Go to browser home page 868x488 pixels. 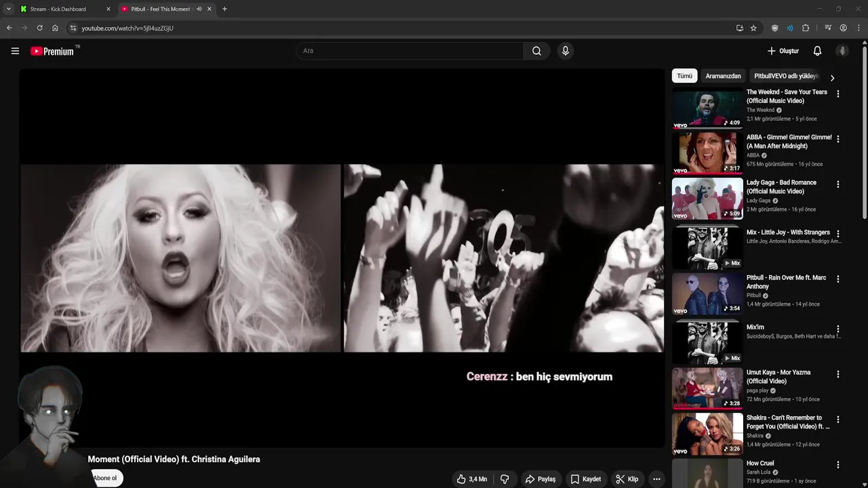click(55, 28)
